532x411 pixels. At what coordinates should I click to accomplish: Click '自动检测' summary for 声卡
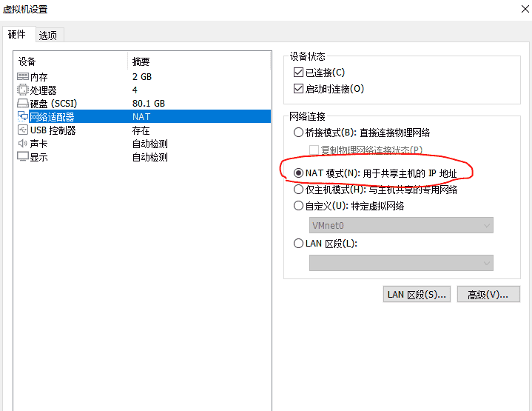click(150, 144)
